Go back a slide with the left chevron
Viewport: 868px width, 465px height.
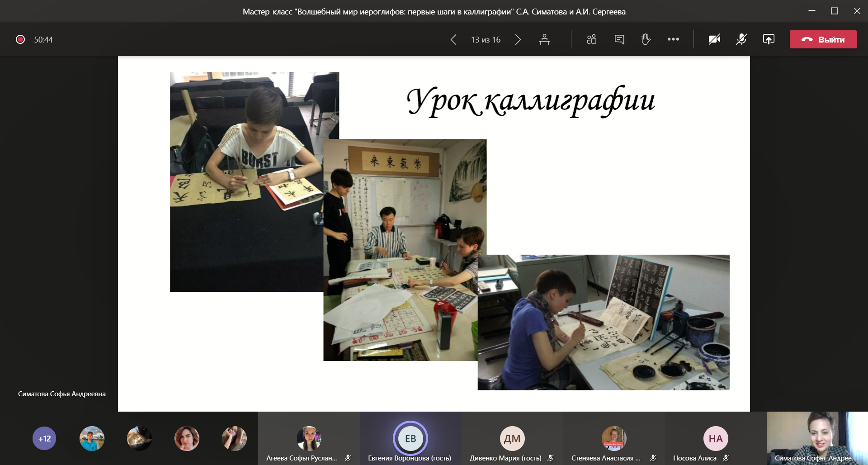453,40
